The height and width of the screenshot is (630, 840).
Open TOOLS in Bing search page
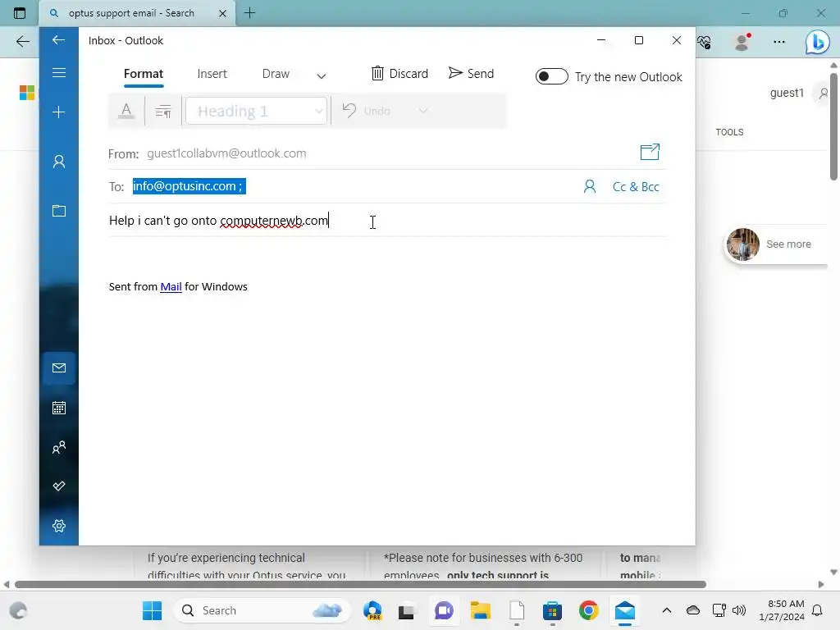(x=729, y=132)
